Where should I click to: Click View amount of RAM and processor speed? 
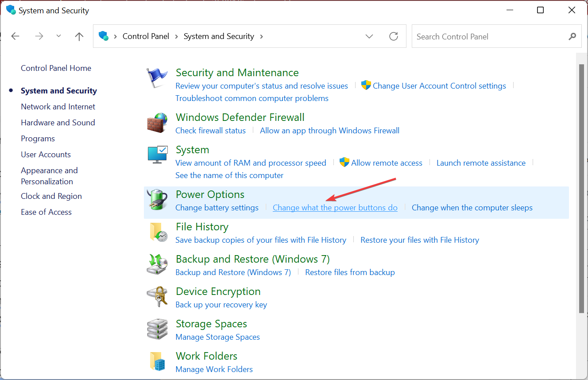click(x=251, y=163)
